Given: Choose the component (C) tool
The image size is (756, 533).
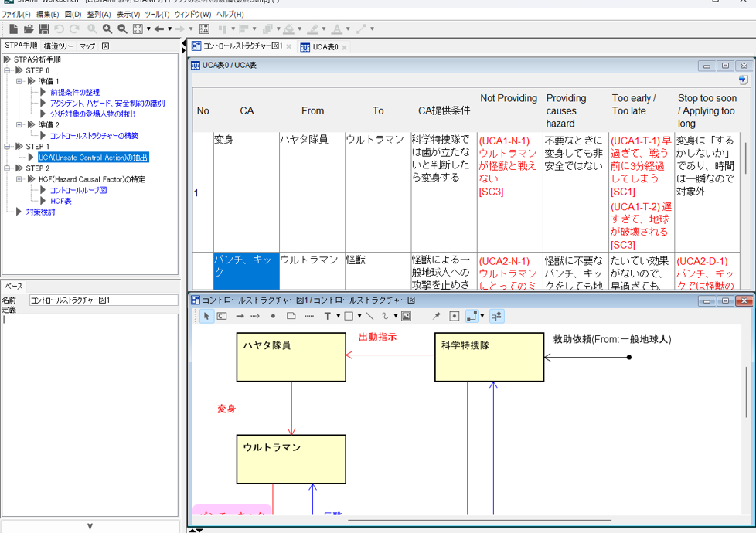Looking at the screenshot, I should (x=222, y=316).
